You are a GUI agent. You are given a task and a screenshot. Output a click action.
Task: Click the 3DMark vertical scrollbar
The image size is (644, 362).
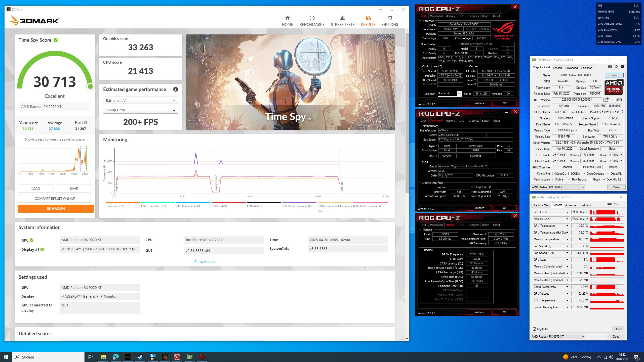(407, 113)
